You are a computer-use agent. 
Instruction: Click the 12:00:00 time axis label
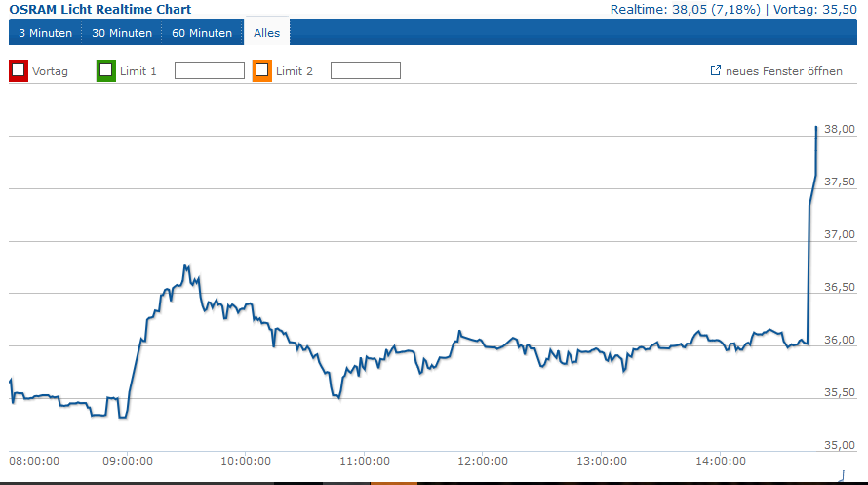click(x=483, y=461)
